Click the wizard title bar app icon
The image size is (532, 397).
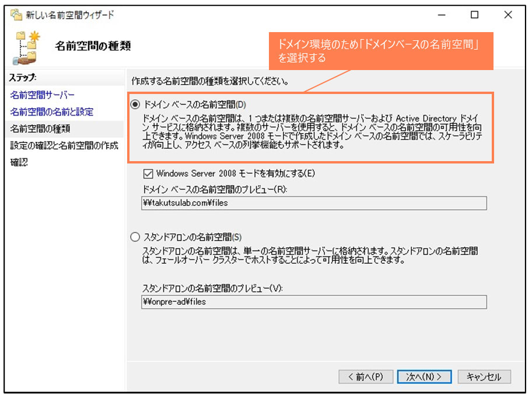(16, 15)
